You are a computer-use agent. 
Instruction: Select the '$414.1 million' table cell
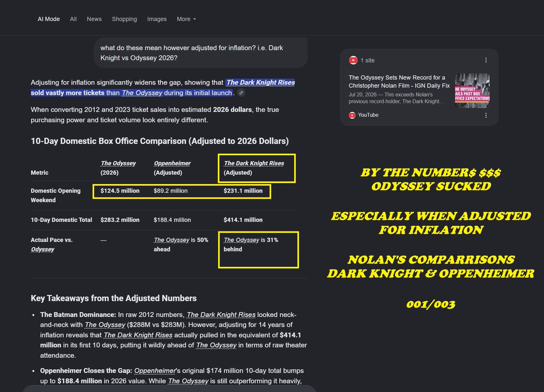[243, 220]
